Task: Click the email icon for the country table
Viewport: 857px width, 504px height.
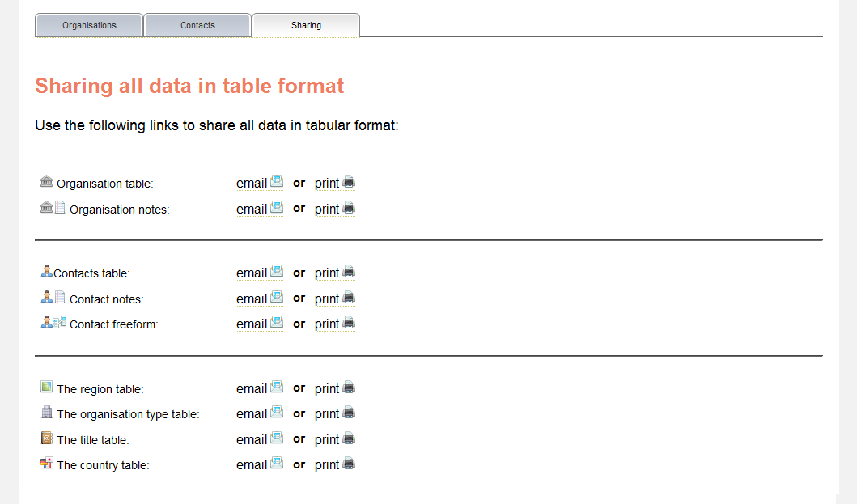Action: (x=277, y=464)
